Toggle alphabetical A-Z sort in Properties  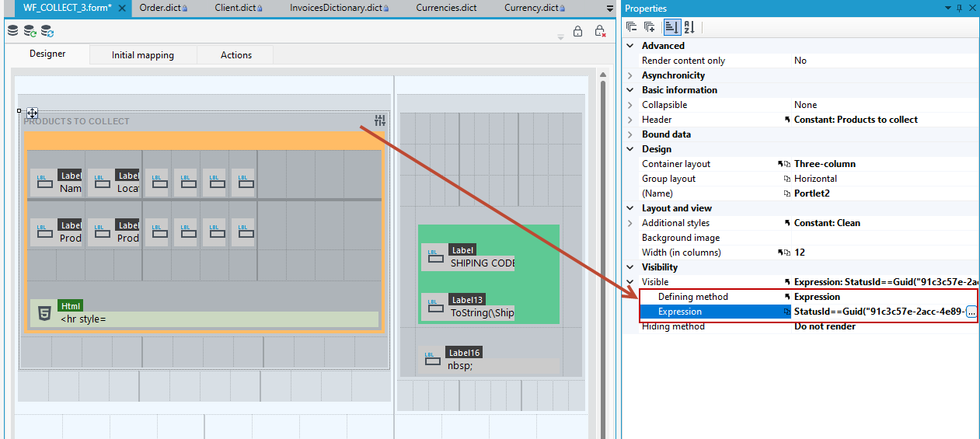click(689, 27)
